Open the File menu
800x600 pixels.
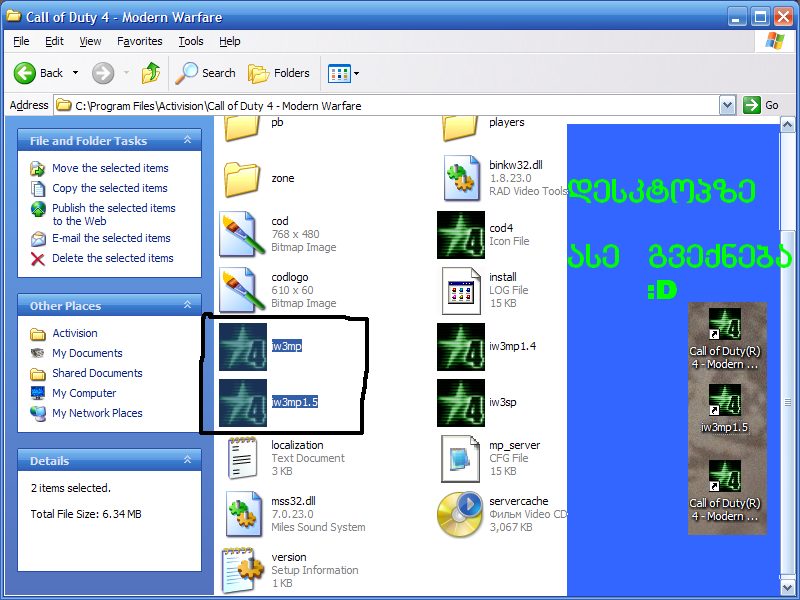[21, 41]
